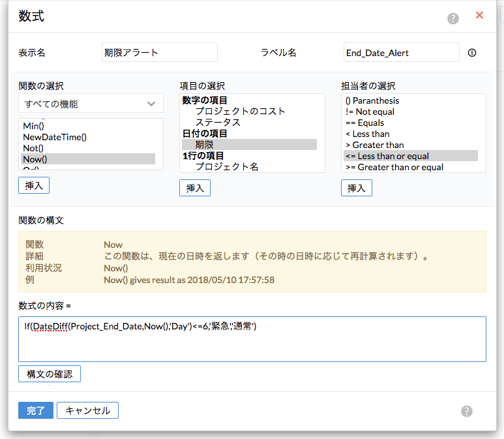This screenshot has width=504, height=439.
Task: Click the 表示名 input field
Action: [x=160, y=53]
